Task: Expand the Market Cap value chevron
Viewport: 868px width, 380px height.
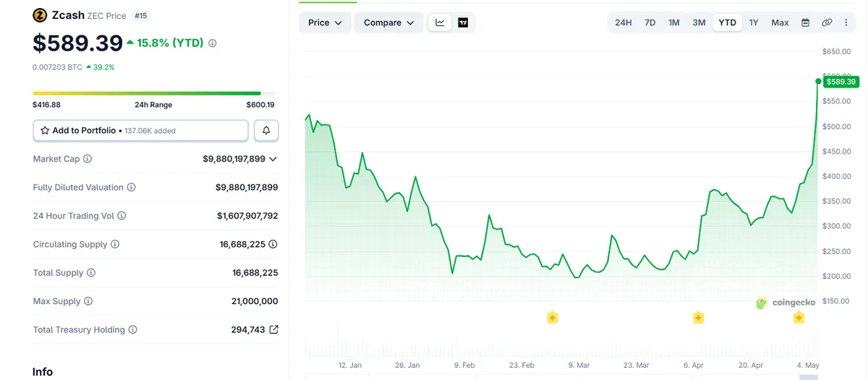Action: [x=273, y=159]
